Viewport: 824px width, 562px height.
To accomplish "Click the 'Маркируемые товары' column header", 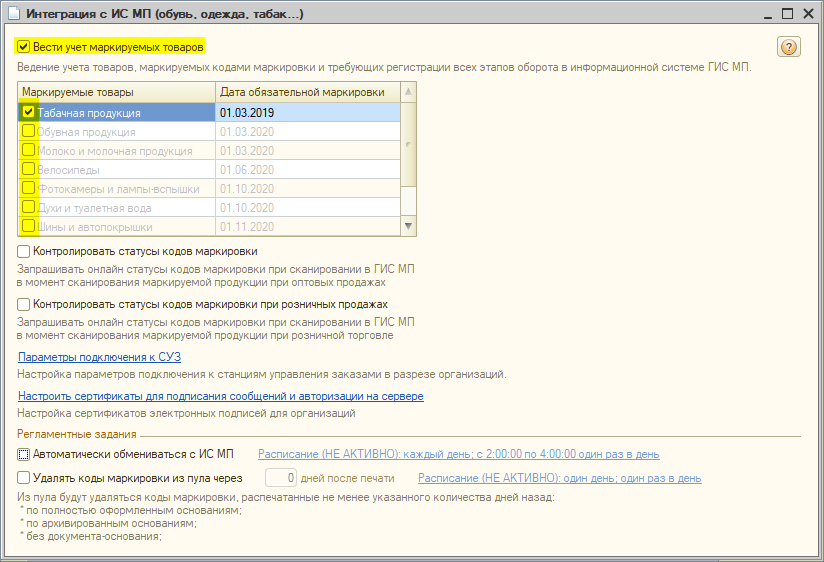I will tap(116, 92).
